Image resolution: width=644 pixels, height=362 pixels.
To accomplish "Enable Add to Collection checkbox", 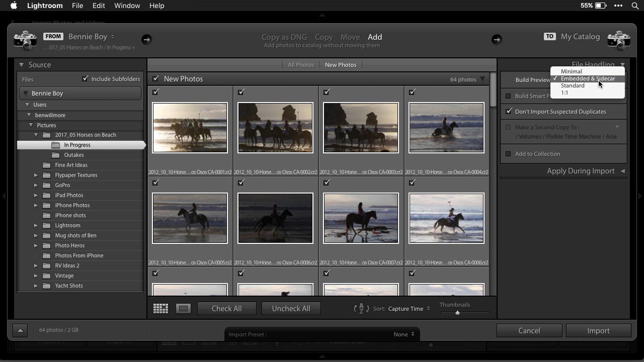I will [508, 154].
